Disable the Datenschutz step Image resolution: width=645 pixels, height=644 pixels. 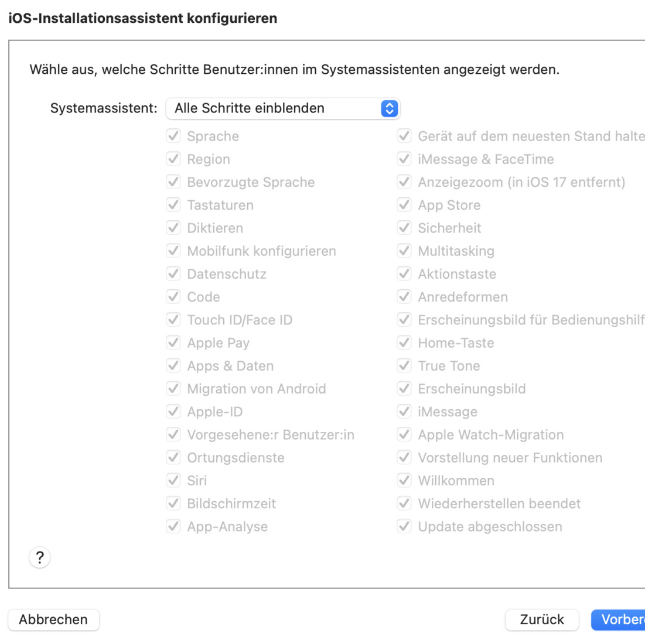point(173,273)
